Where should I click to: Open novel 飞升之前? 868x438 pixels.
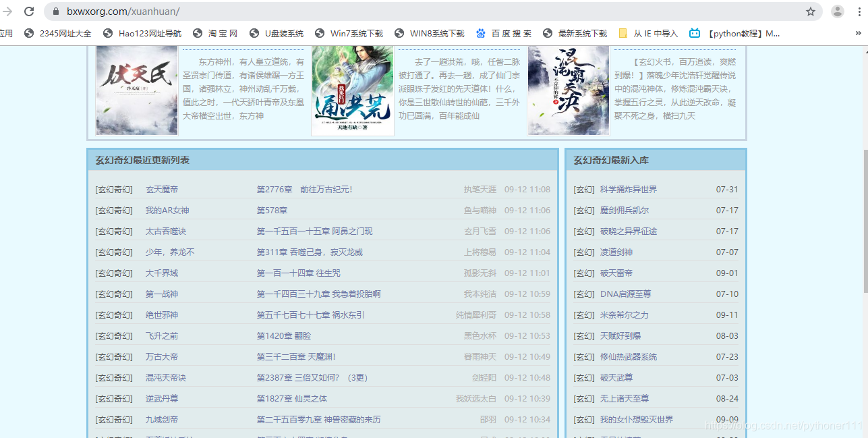pyautogui.click(x=162, y=336)
